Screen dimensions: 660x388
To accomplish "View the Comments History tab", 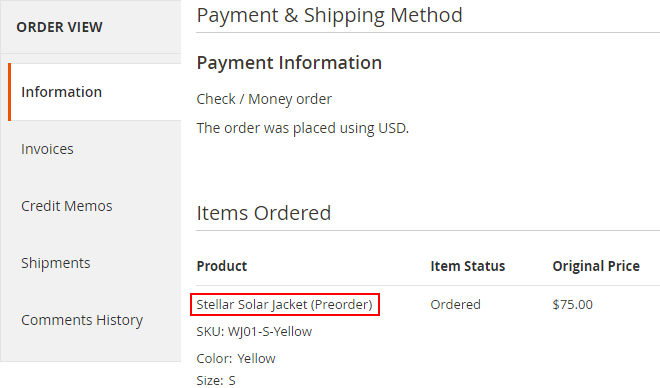I will coord(95,320).
